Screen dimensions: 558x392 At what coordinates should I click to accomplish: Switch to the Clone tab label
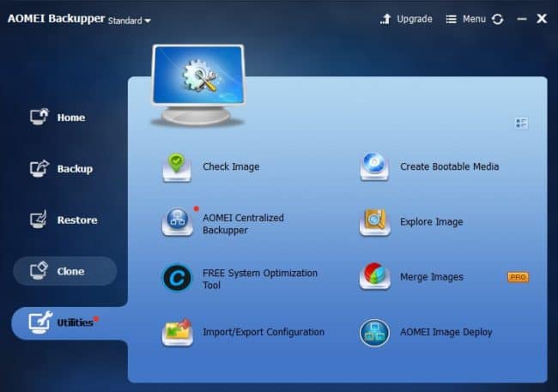click(x=70, y=271)
